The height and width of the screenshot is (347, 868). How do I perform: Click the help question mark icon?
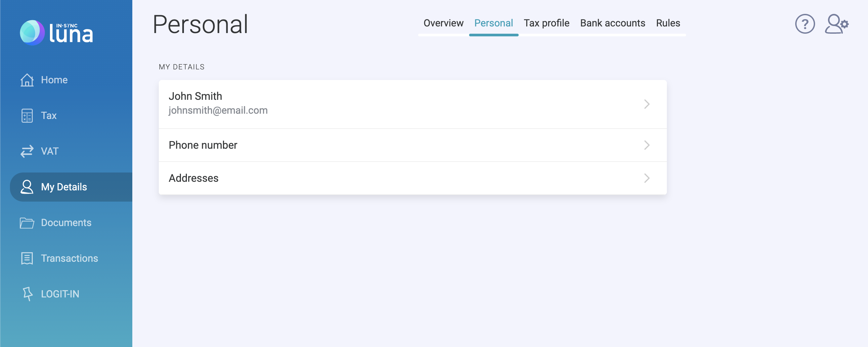[805, 24]
